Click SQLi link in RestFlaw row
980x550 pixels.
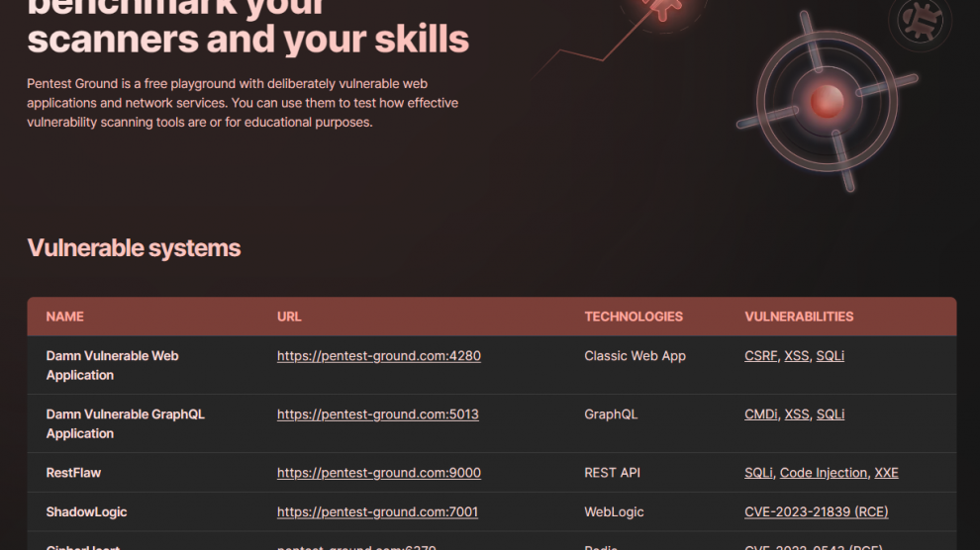coord(758,473)
